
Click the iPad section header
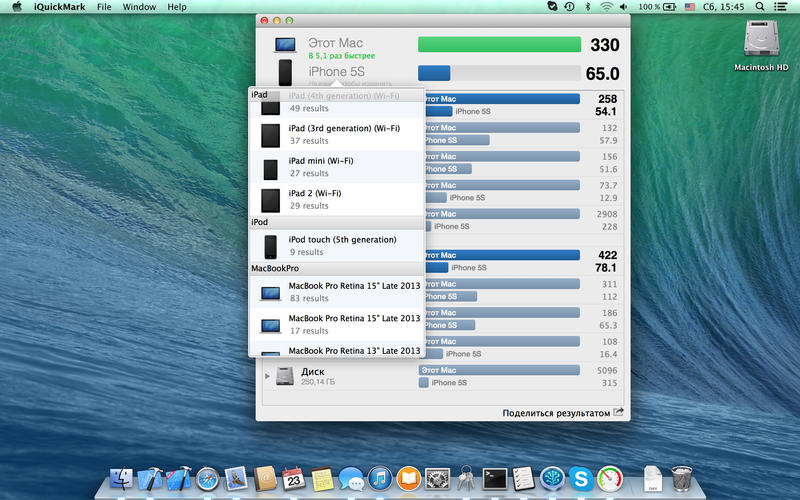pyautogui.click(x=337, y=94)
